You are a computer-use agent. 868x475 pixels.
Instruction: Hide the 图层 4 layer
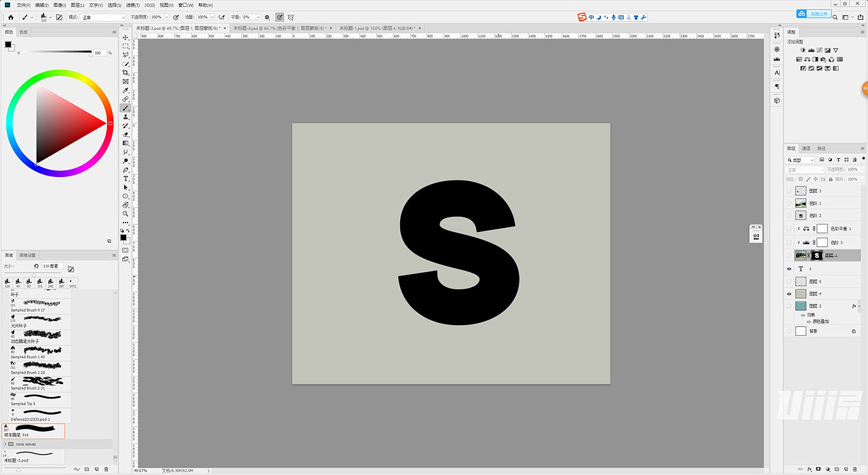(789, 294)
